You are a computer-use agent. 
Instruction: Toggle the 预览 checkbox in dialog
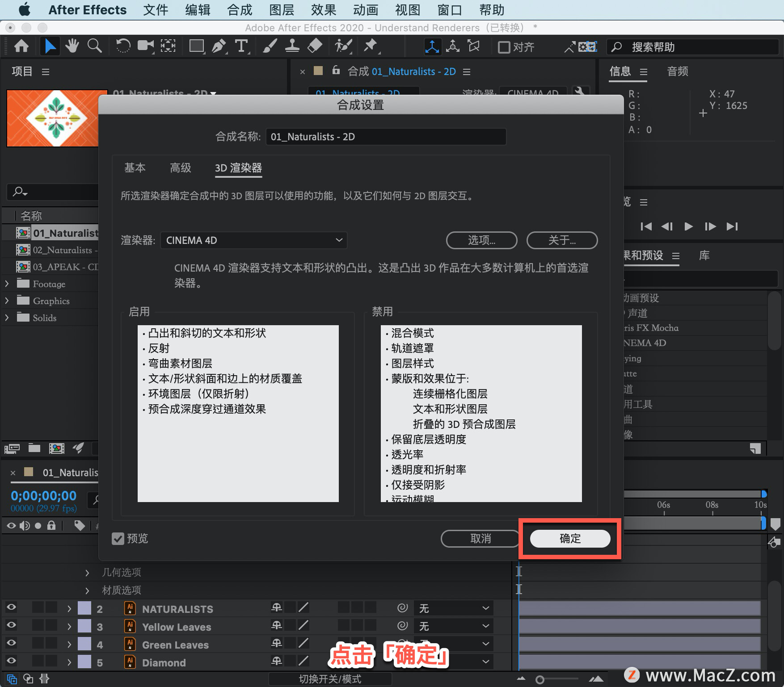[x=118, y=539]
